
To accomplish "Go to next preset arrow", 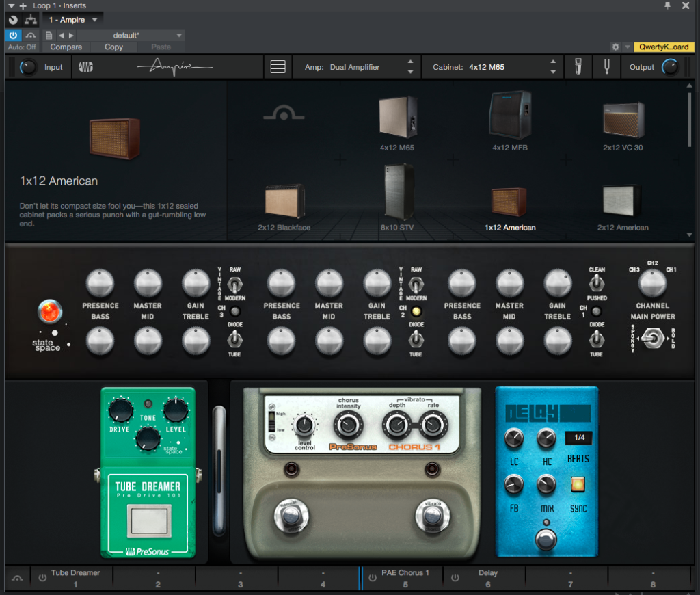I will (71, 36).
